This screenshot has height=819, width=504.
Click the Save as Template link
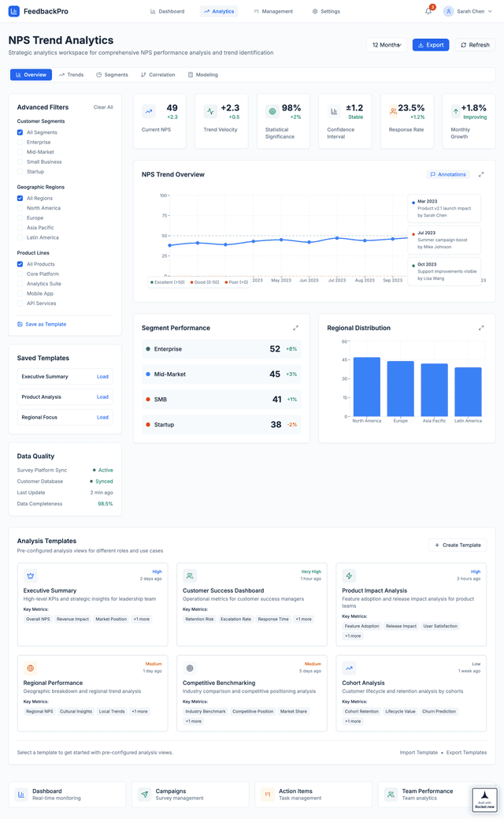42,324
